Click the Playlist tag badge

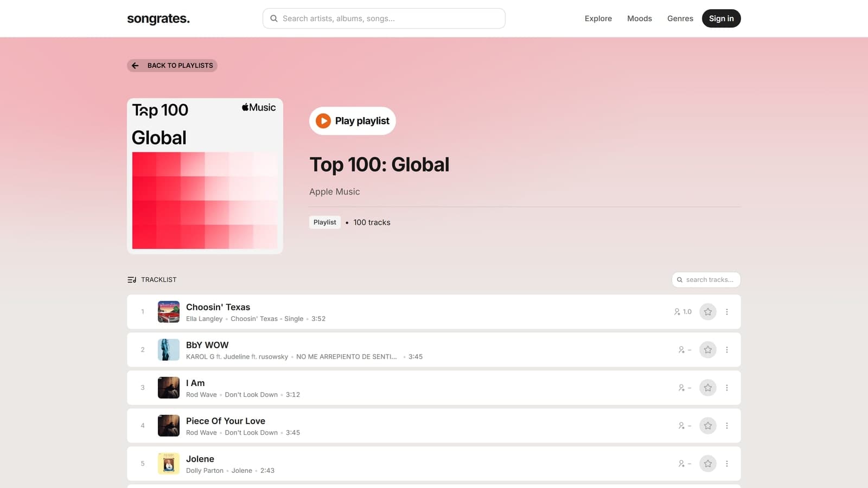click(x=325, y=222)
